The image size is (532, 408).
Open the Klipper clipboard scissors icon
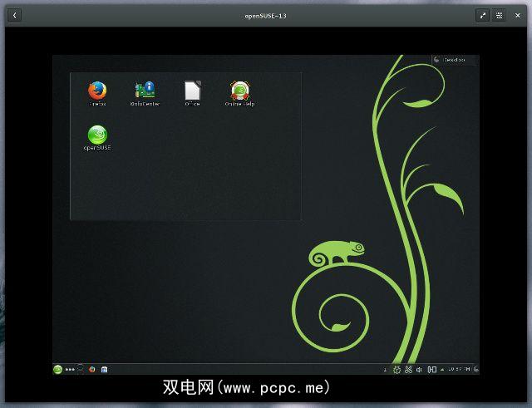pos(408,369)
